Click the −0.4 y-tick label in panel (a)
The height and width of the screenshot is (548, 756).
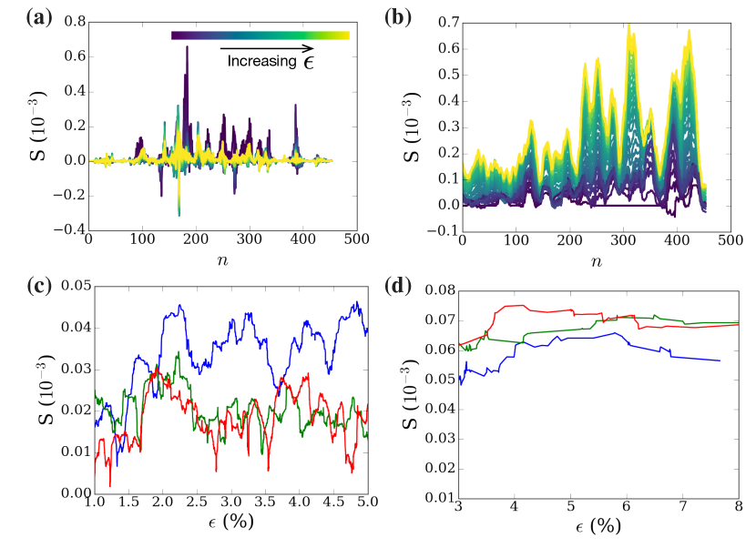point(69,229)
